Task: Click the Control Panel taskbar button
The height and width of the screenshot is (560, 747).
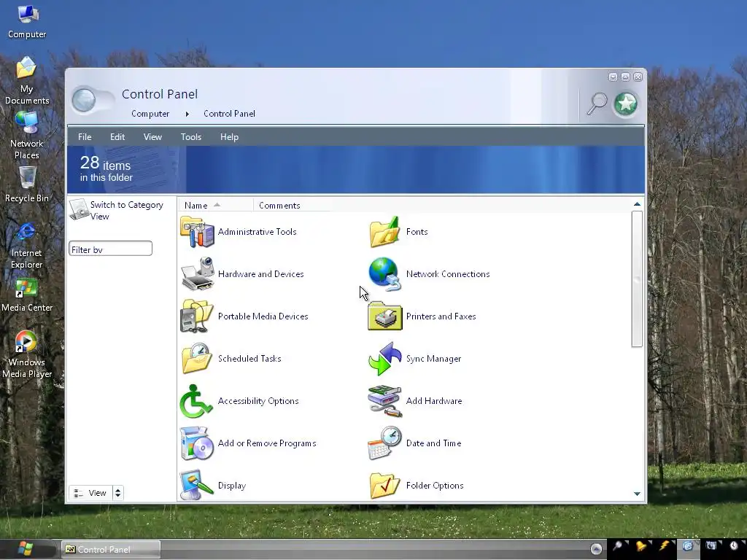Action: 111,550
